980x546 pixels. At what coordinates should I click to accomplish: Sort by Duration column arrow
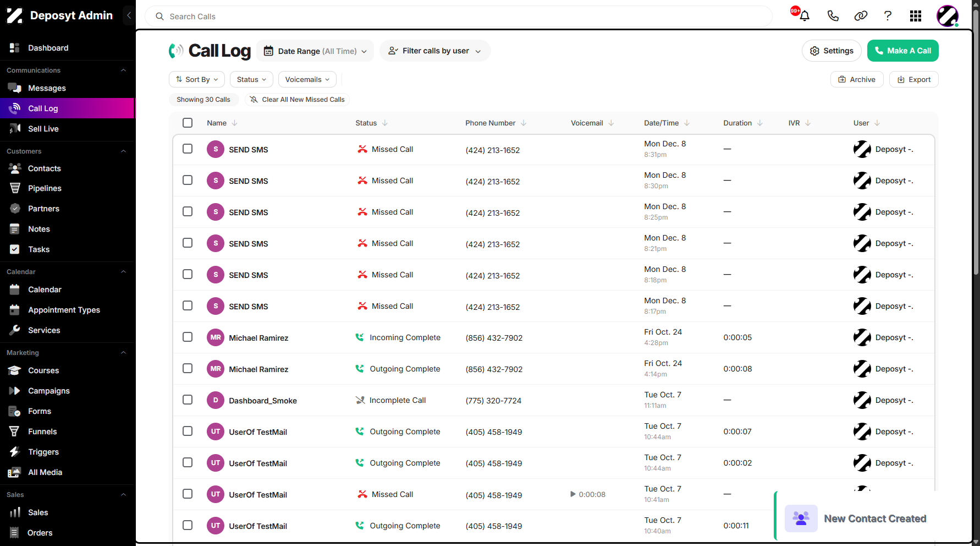760,123
